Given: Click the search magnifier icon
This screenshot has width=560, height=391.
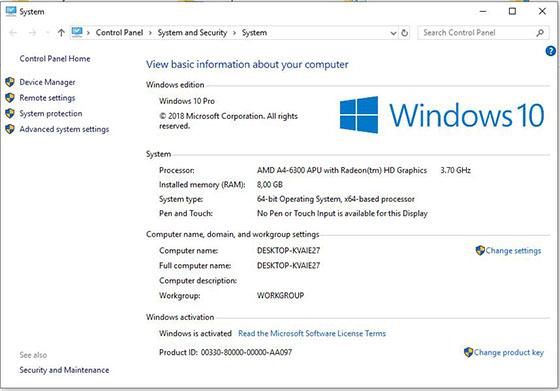Looking at the screenshot, I should (540, 33).
